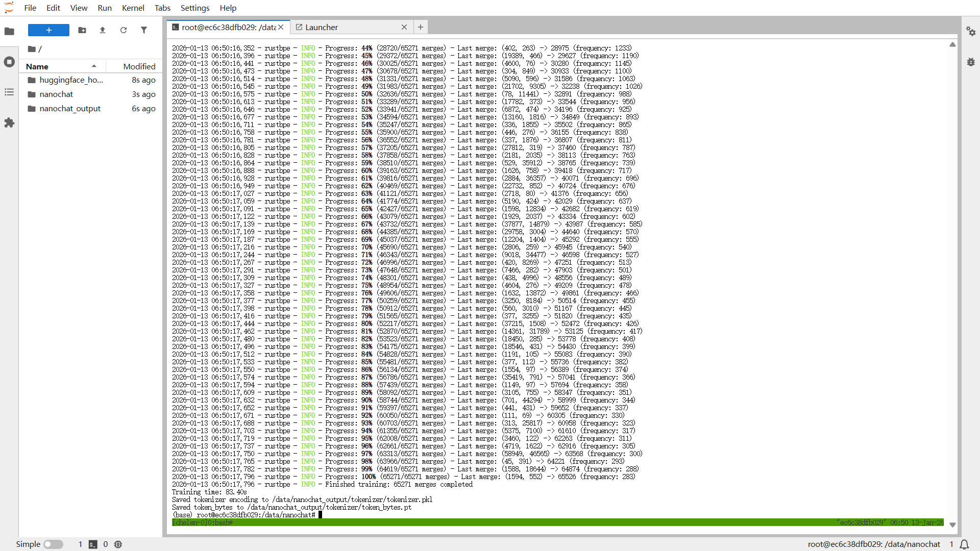Open the Debugger panel in right sidebar
Viewport: 980px width, 551px height.
pyautogui.click(x=971, y=62)
